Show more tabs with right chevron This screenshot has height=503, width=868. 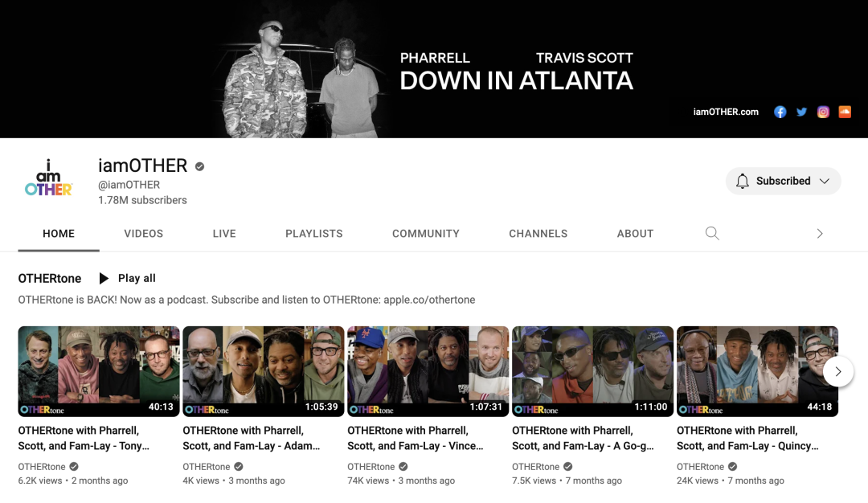[820, 234]
